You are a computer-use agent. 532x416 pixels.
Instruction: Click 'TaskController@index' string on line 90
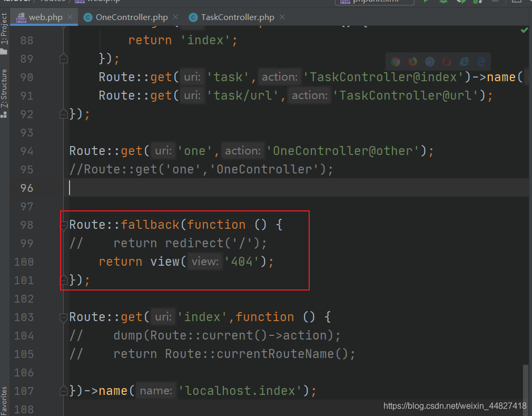(383, 77)
